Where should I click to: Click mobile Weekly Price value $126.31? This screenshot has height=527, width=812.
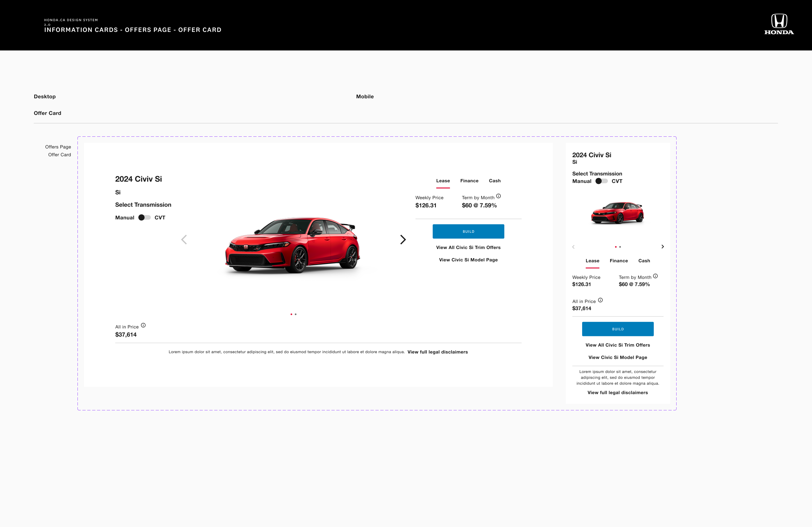[x=581, y=284]
